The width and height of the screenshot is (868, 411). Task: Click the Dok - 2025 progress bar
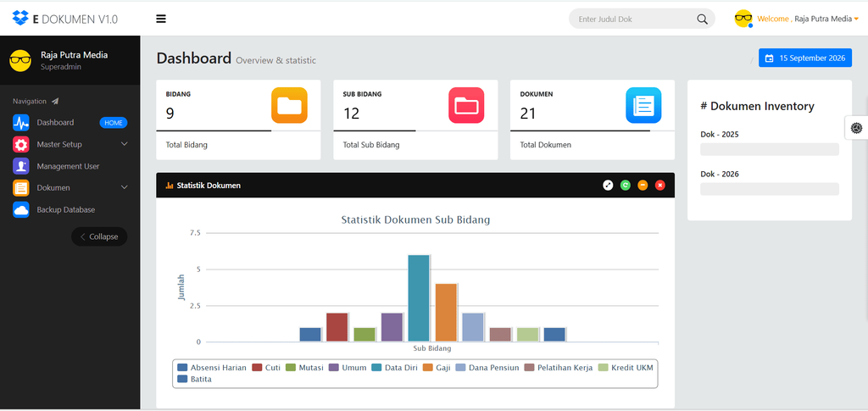(x=770, y=149)
